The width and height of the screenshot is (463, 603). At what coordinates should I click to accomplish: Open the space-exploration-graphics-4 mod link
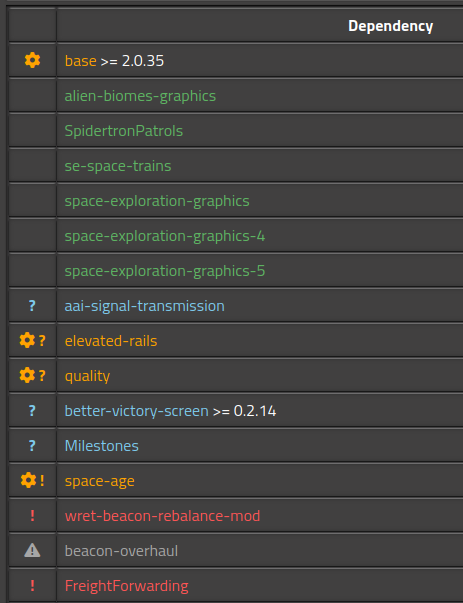click(165, 236)
